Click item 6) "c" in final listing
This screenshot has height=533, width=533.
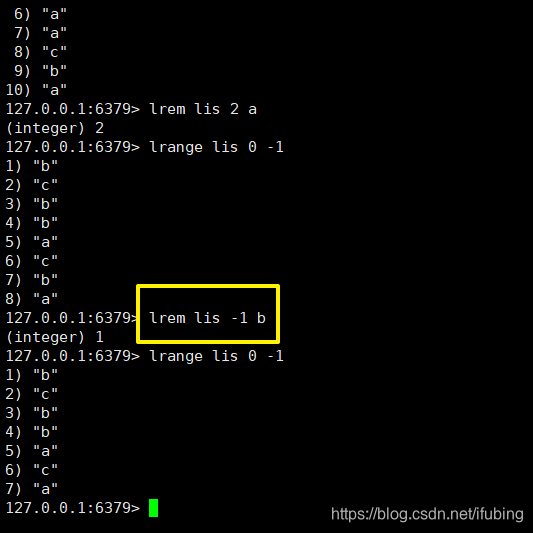(32, 470)
